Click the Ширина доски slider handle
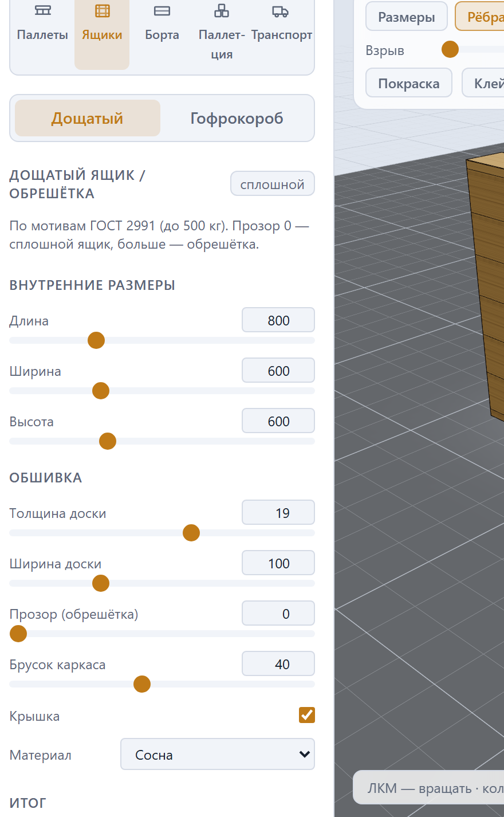The width and height of the screenshot is (504, 817). [x=101, y=583]
